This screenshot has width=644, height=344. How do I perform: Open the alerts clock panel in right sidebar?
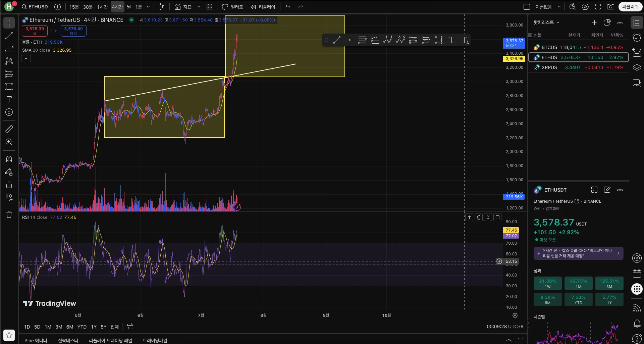(x=637, y=38)
